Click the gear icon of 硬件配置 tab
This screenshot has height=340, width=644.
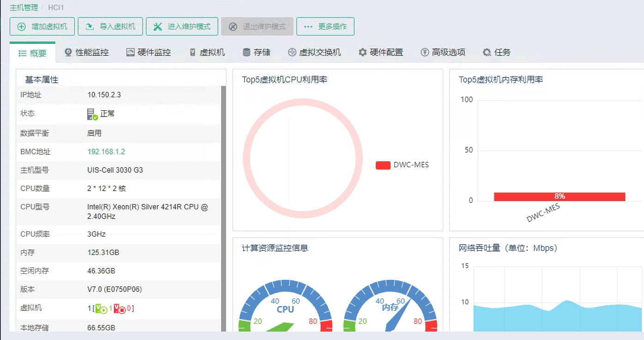tap(363, 52)
